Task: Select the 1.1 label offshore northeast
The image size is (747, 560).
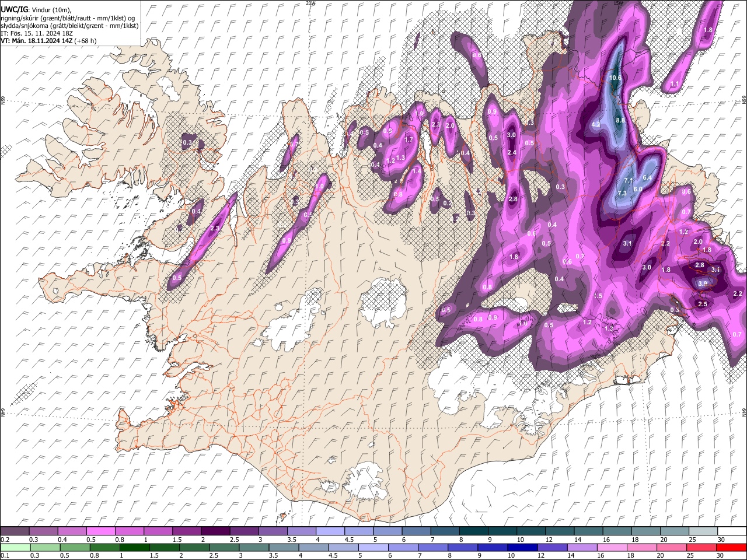Action: [675, 85]
